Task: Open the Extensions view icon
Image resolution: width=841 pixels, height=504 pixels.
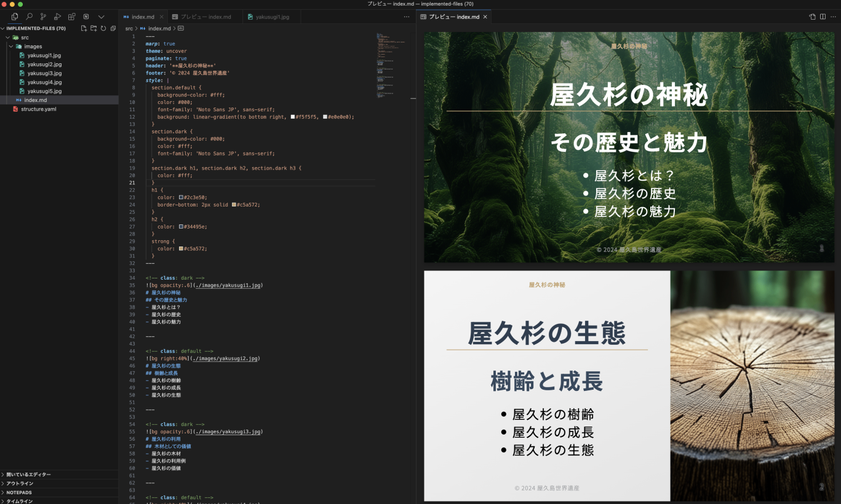Action: tap(72, 17)
